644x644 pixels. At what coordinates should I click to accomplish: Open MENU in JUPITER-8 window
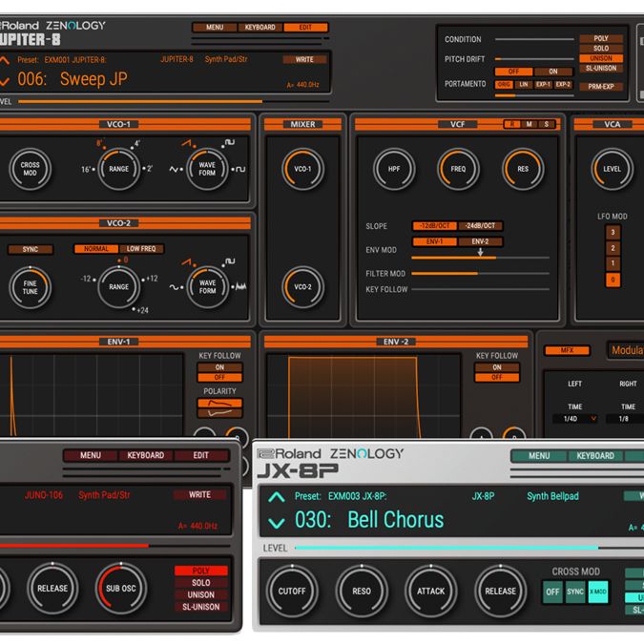click(x=215, y=28)
